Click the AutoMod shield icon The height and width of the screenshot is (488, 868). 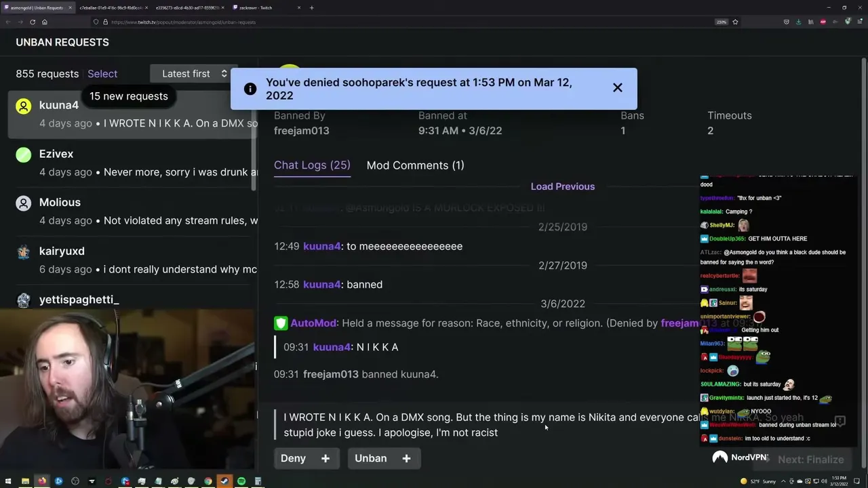281,323
